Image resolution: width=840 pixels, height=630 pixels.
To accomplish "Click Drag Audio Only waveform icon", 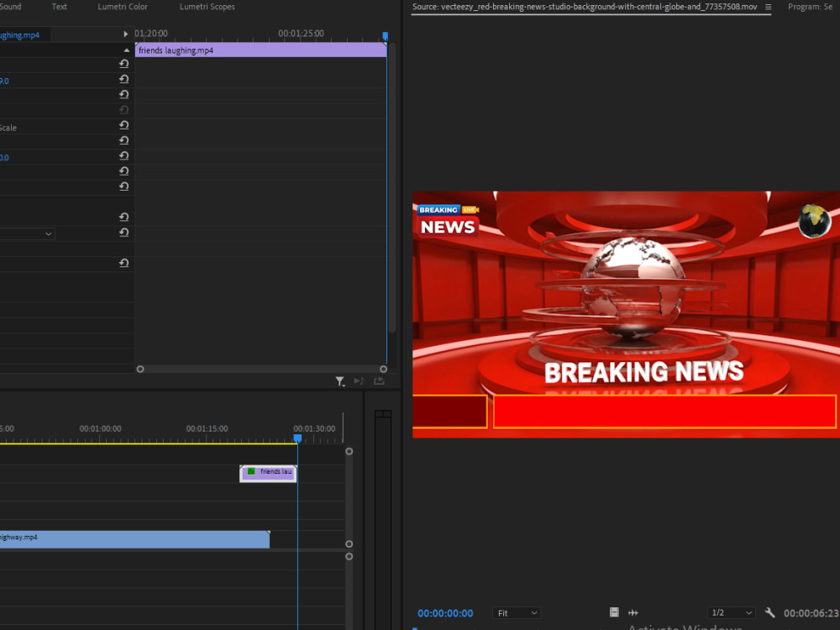I will [633, 612].
